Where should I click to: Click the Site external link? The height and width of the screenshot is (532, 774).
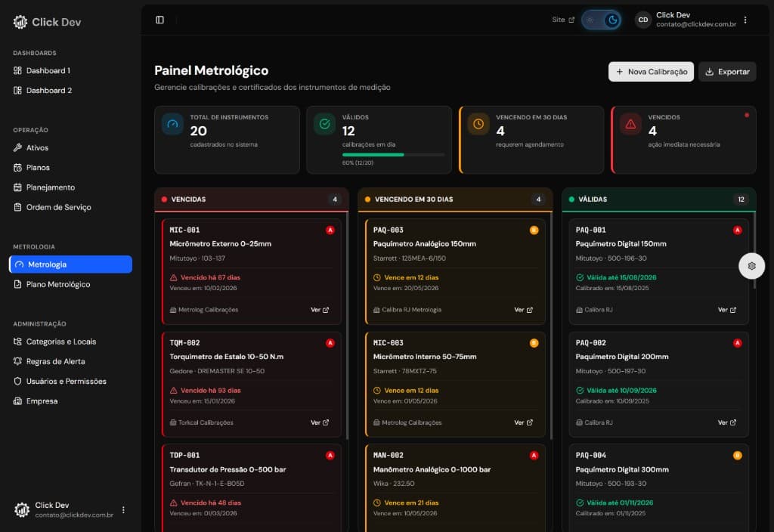click(563, 20)
